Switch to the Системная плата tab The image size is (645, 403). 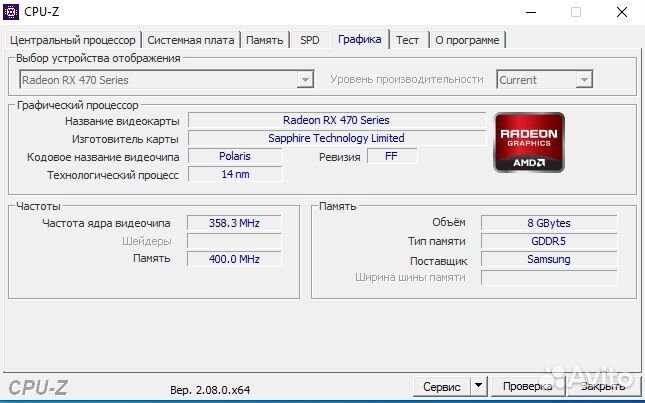[190, 40]
